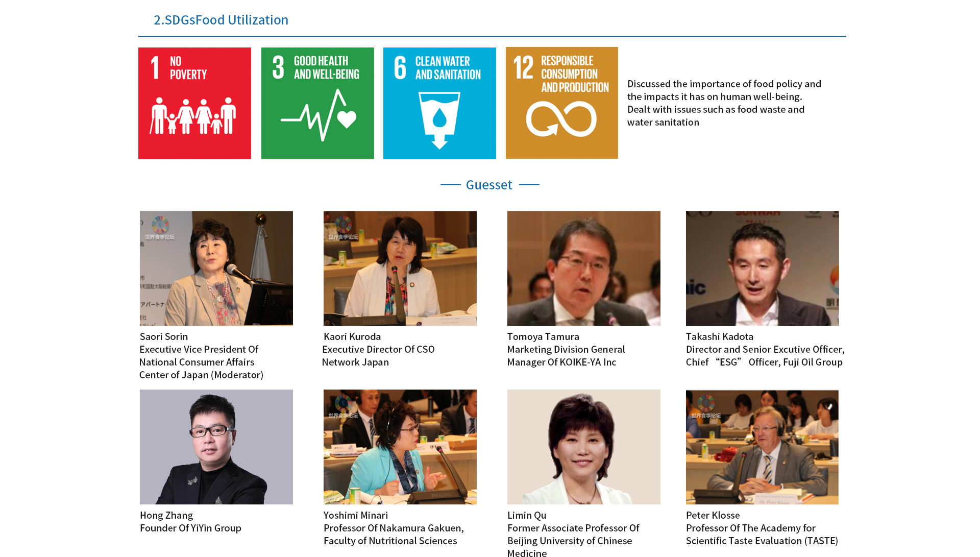Click the food policy description paragraph
Viewport: 980px width, 557px height.
point(724,103)
